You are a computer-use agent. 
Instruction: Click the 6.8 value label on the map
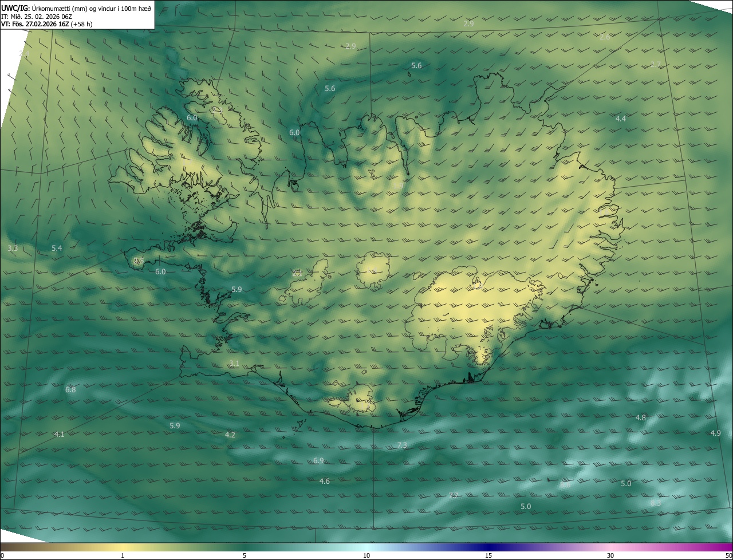(70, 389)
